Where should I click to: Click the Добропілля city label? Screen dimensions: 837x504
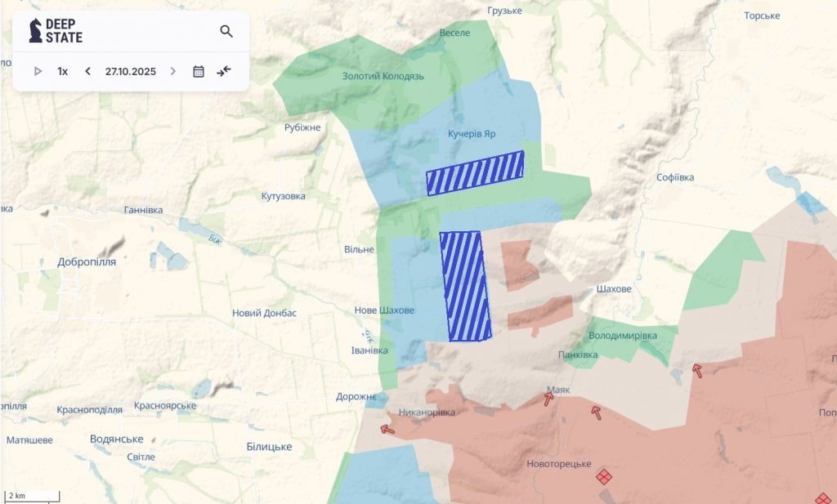point(87,262)
